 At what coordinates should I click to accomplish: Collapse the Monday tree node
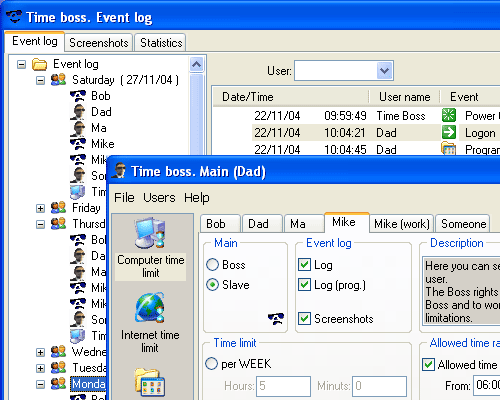[x=40, y=384]
